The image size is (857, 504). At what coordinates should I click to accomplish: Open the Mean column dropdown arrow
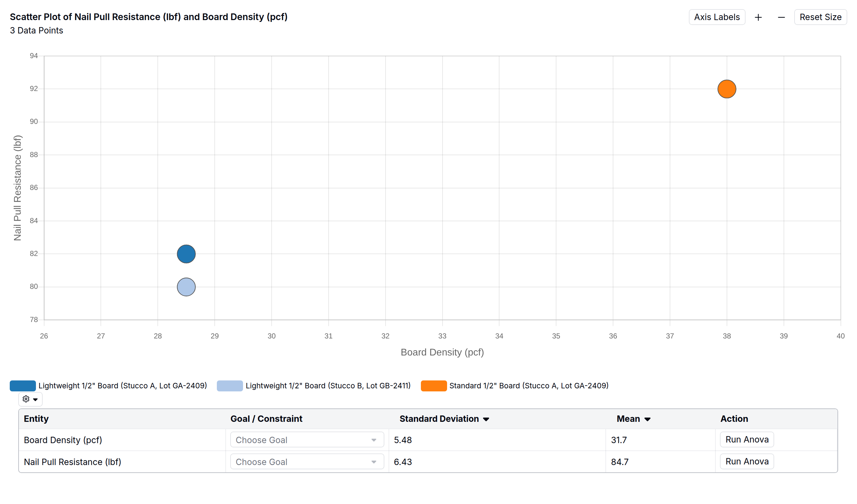(647, 419)
